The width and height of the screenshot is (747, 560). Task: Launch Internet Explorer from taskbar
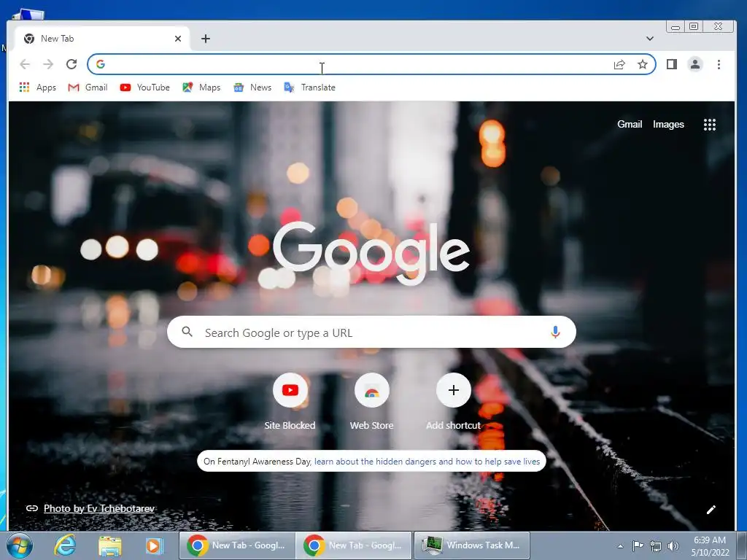click(65, 545)
